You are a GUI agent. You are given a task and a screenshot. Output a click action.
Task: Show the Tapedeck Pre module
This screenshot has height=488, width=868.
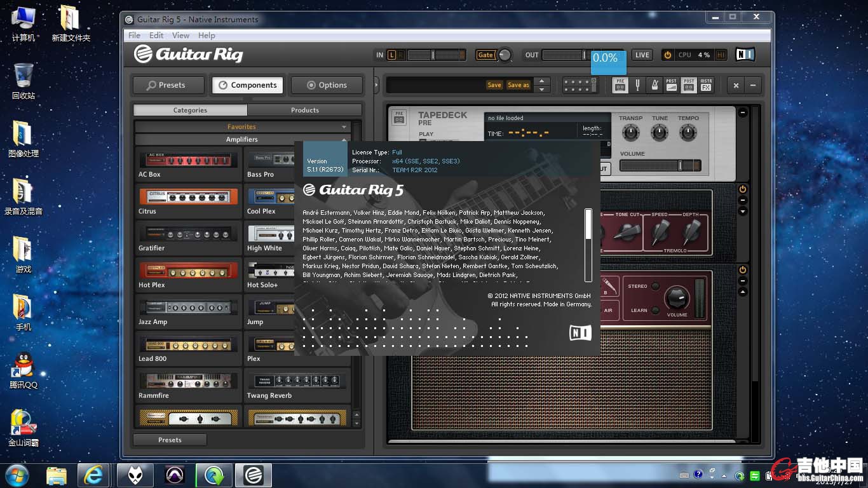click(x=620, y=85)
